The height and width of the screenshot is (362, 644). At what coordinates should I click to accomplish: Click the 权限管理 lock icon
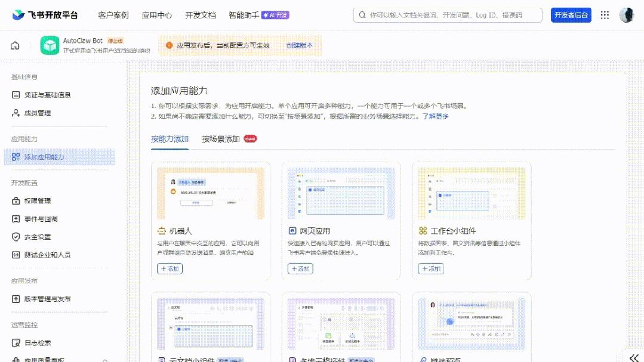pos(16,201)
